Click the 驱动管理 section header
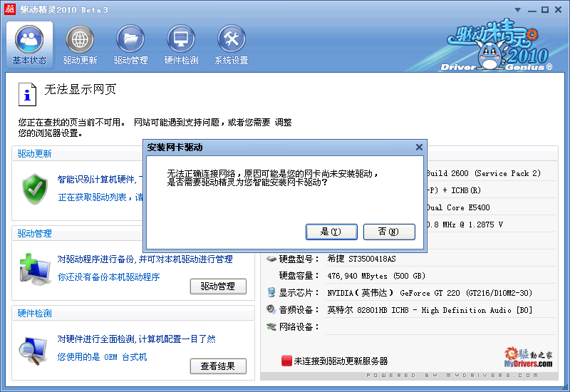Screen dimensions: 570x392 tap(34, 234)
